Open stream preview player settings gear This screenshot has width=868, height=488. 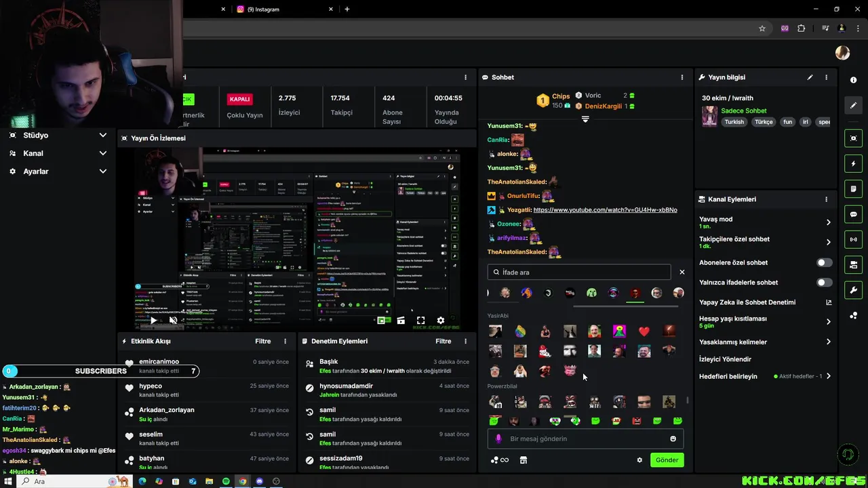click(x=441, y=321)
